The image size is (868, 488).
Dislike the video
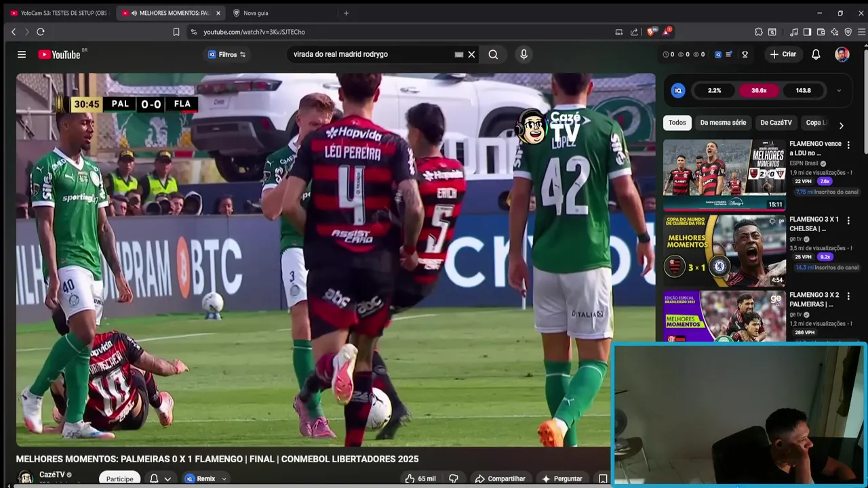coord(454,479)
